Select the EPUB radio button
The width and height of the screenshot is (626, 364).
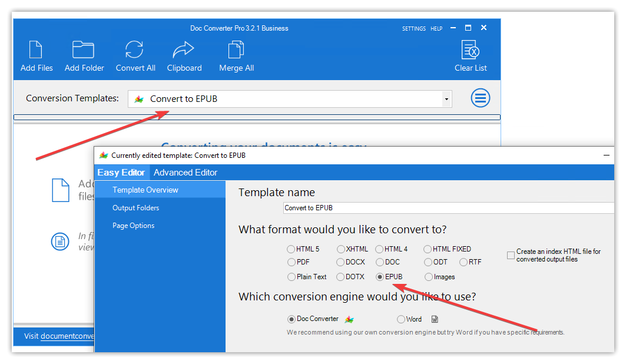380,277
